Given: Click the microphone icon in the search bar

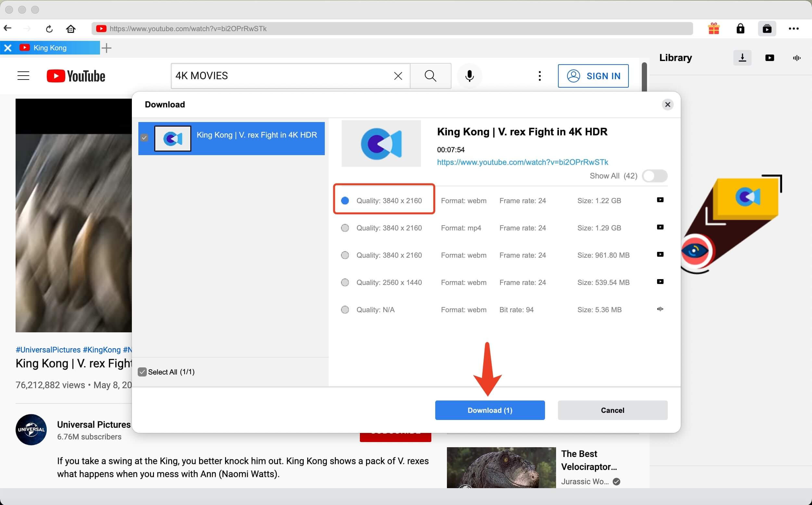Looking at the screenshot, I should pyautogui.click(x=470, y=76).
